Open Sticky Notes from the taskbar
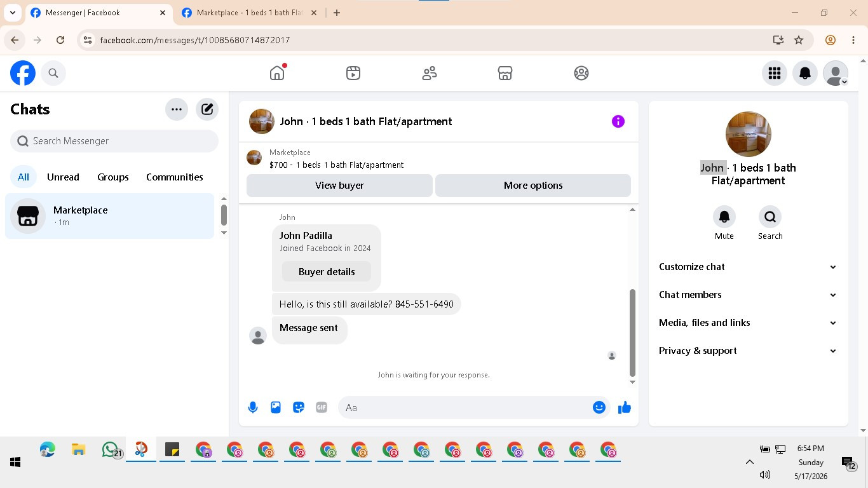Image resolution: width=868 pixels, height=488 pixels. click(172, 450)
